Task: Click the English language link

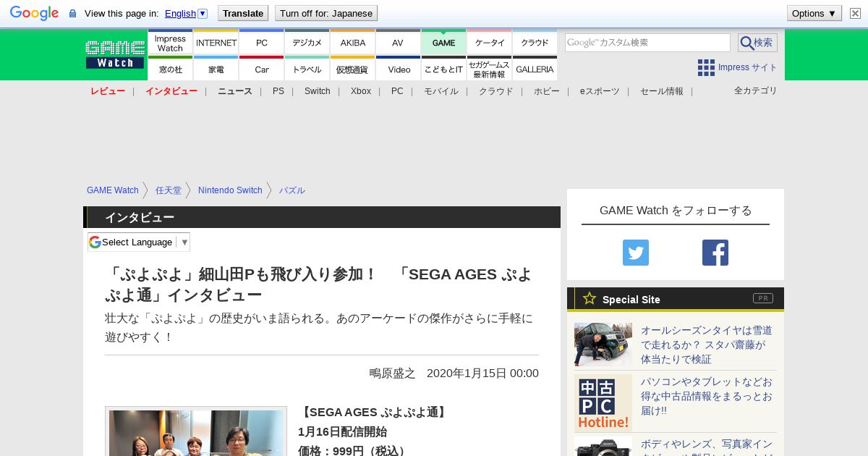Action: [x=180, y=13]
